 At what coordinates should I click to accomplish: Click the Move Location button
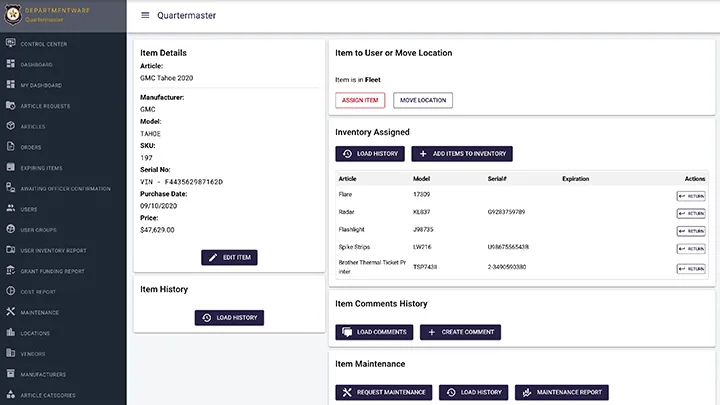(423, 100)
